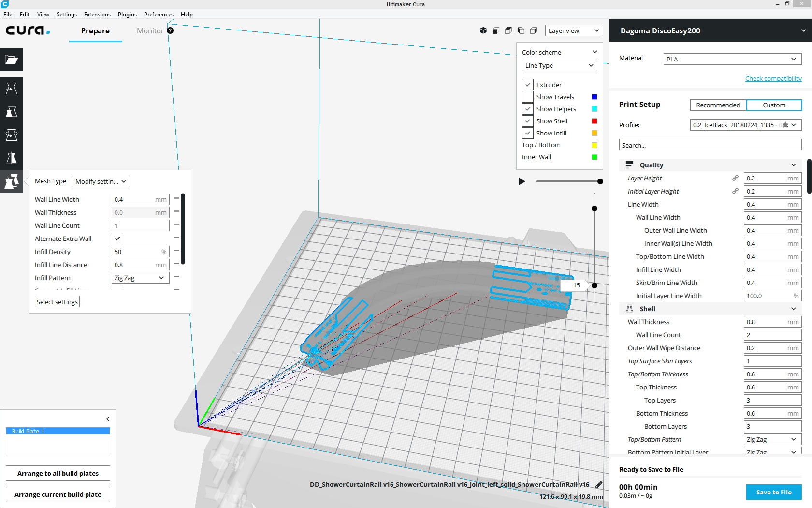Play the layer simulation
This screenshot has width=812, height=508.
click(x=522, y=181)
